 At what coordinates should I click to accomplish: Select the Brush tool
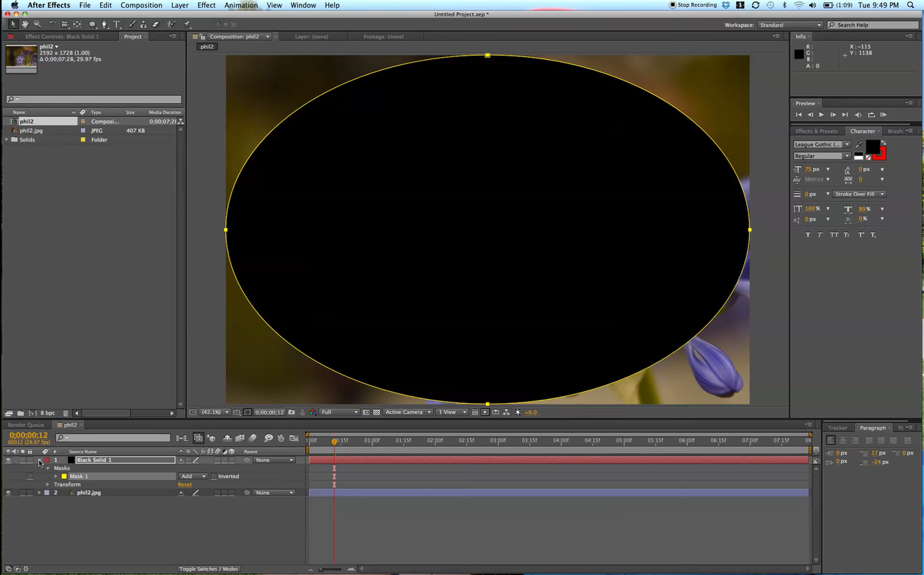(131, 23)
